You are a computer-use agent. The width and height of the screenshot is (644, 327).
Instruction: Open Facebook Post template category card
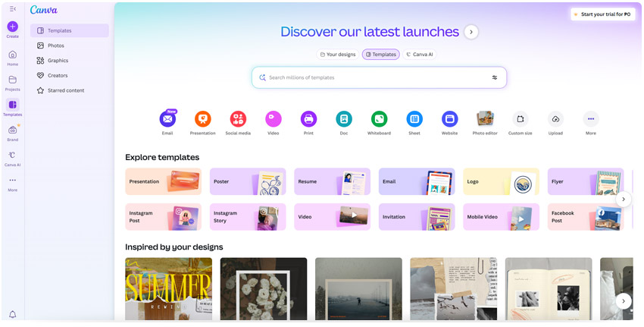click(x=586, y=217)
